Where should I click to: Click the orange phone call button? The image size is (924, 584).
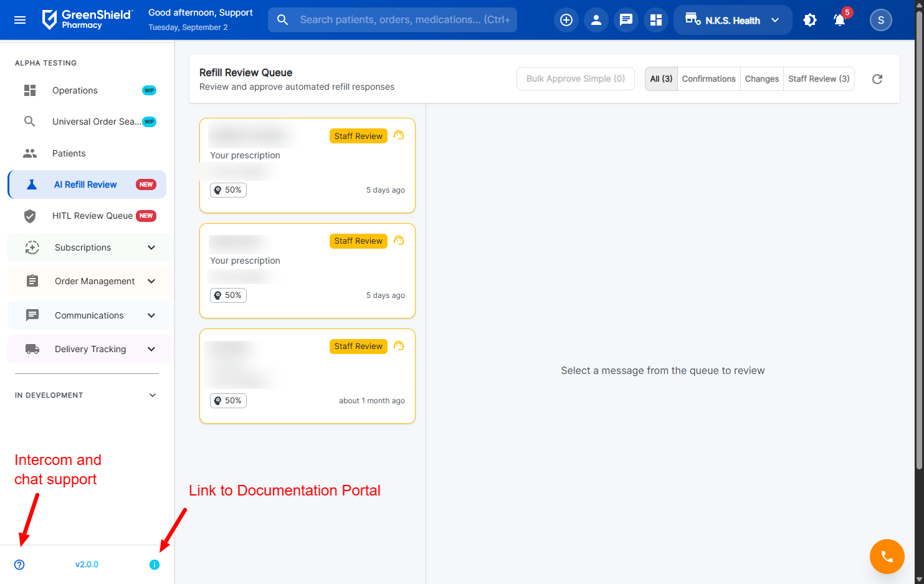pyautogui.click(x=887, y=556)
